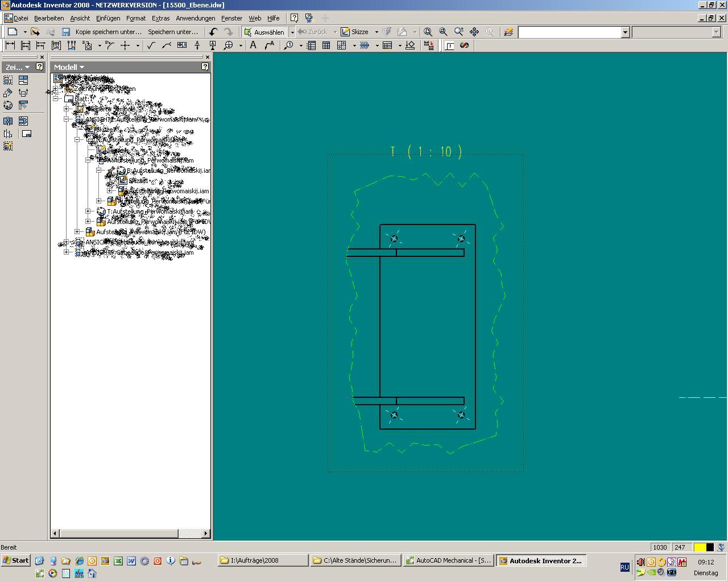Toggle Skizze sketch mode
This screenshot has width=728, height=582.
[x=355, y=32]
